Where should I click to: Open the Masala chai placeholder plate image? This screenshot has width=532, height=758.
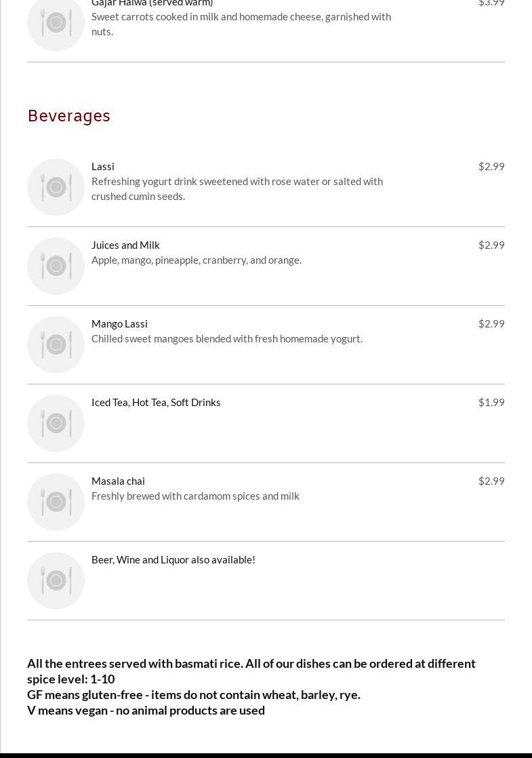pos(56,502)
